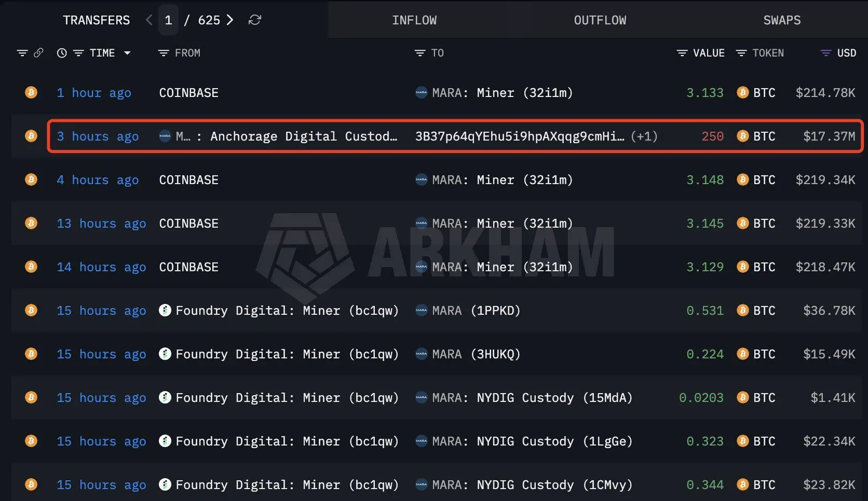Open MARA: NYDIG Custody (15MdA) recipient
The image size is (868, 501).
coord(533,398)
